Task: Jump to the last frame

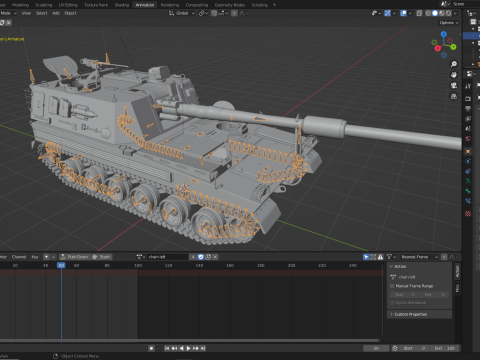Action: (203, 348)
